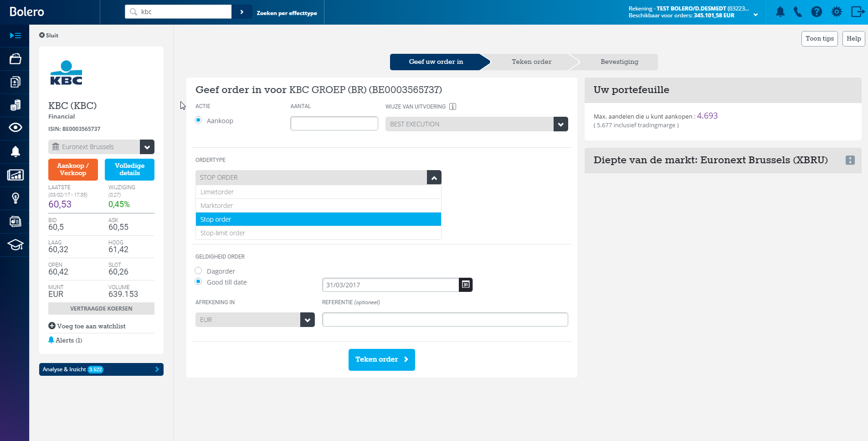
Task: Click the Bolero logo
Action: (27, 12)
